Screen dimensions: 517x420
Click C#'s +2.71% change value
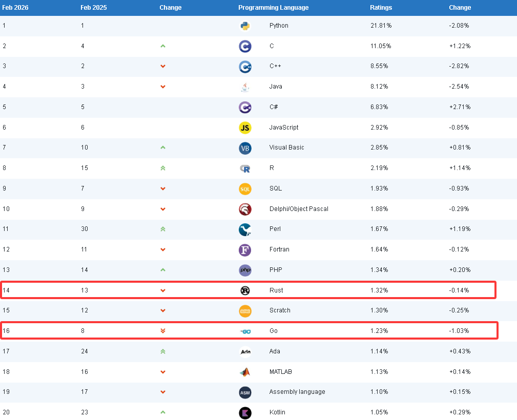(460, 107)
